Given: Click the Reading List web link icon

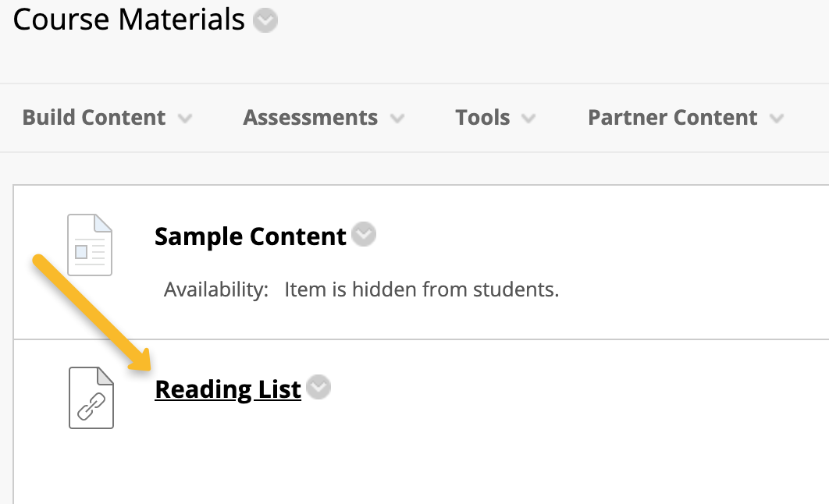Looking at the screenshot, I should pos(91,397).
